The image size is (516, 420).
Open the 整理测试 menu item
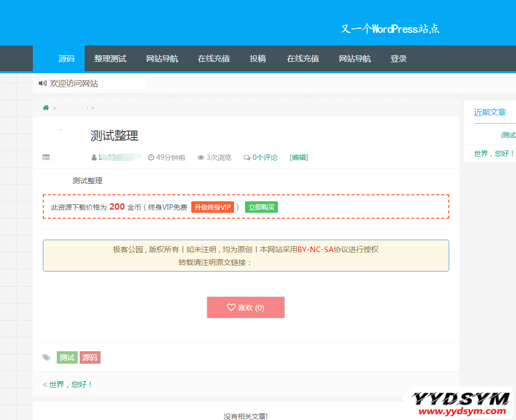coord(110,58)
